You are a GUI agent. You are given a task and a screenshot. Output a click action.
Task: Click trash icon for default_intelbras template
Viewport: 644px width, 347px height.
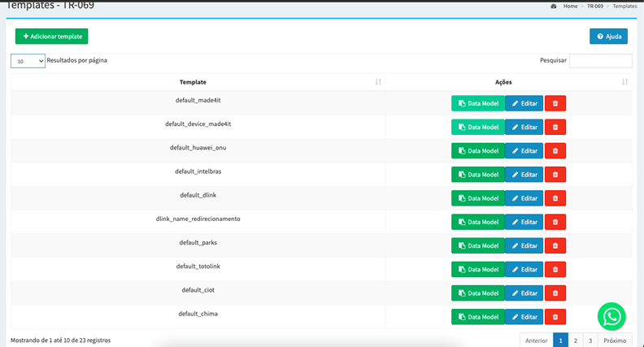coord(555,175)
